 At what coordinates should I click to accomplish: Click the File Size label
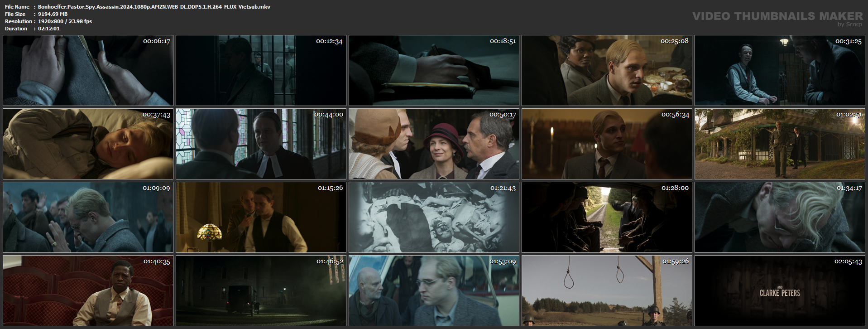15,14
